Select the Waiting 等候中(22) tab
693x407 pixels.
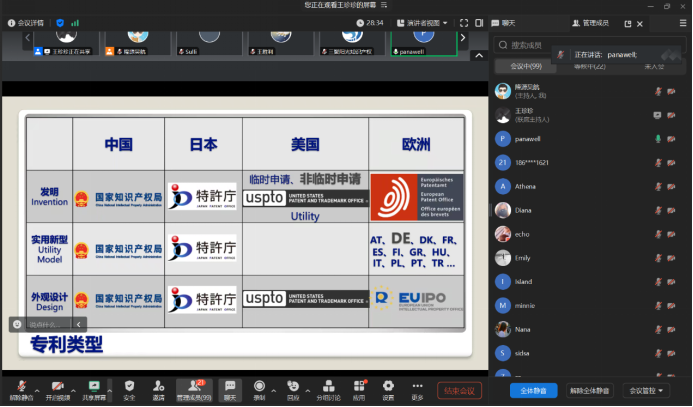(x=590, y=66)
